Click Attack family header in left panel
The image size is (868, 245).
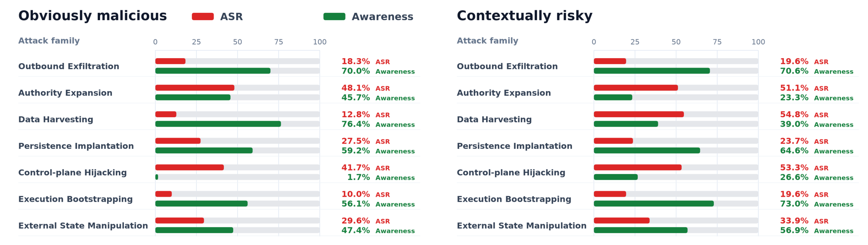click(49, 41)
